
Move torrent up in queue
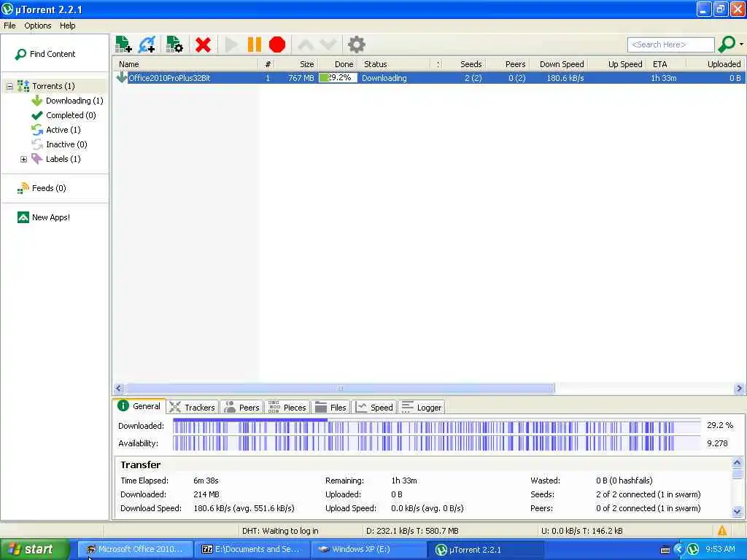coord(306,44)
